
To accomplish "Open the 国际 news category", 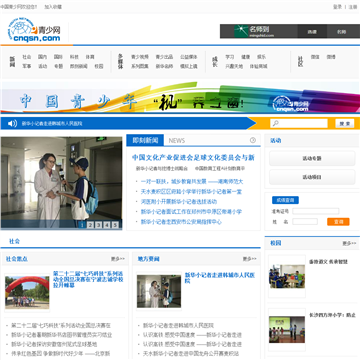I will point(58,57).
